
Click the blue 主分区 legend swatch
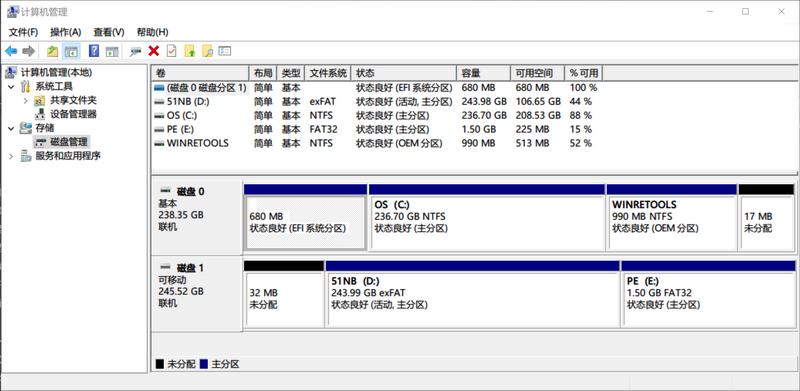coord(204,364)
